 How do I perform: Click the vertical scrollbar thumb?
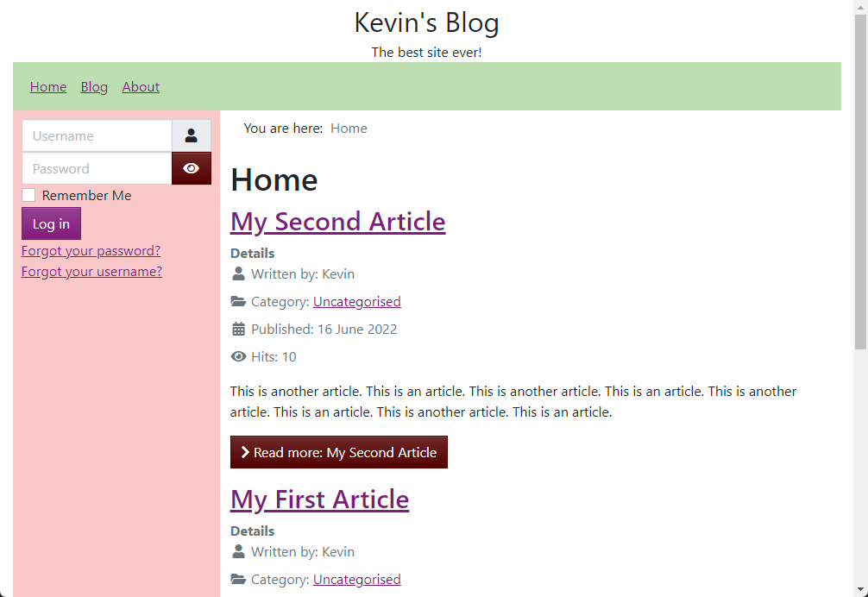coord(860,183)
